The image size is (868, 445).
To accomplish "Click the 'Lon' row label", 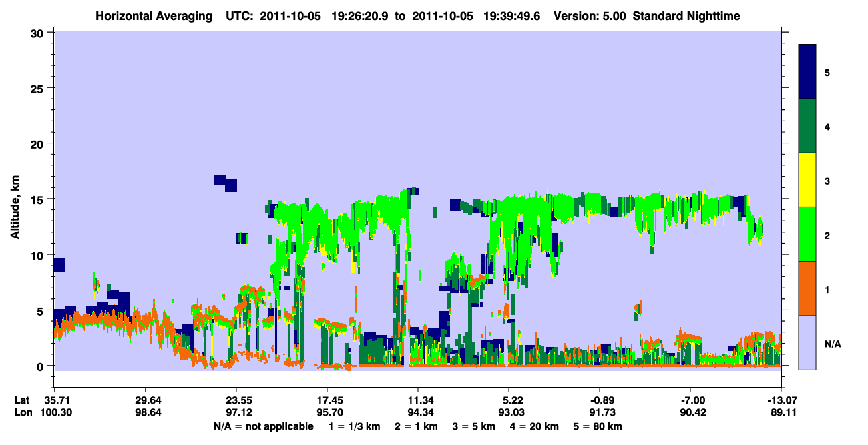I will (x=23, y=413).
